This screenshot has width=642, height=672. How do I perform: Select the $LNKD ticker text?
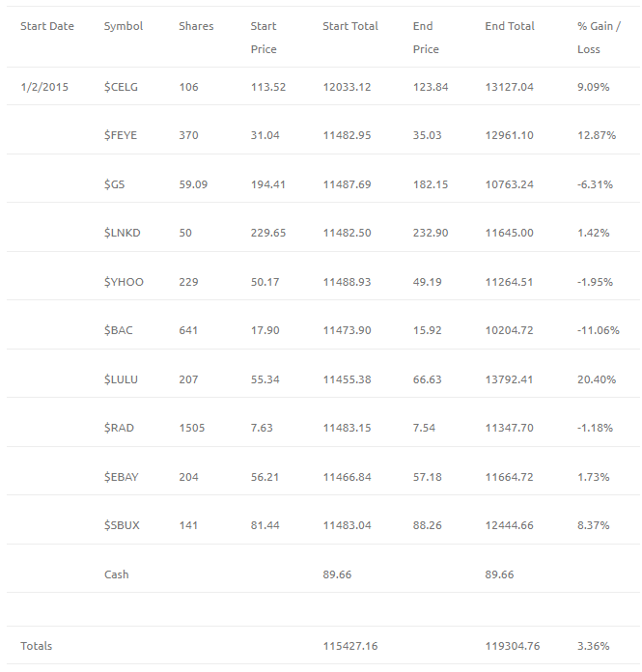tap(123, 233)
